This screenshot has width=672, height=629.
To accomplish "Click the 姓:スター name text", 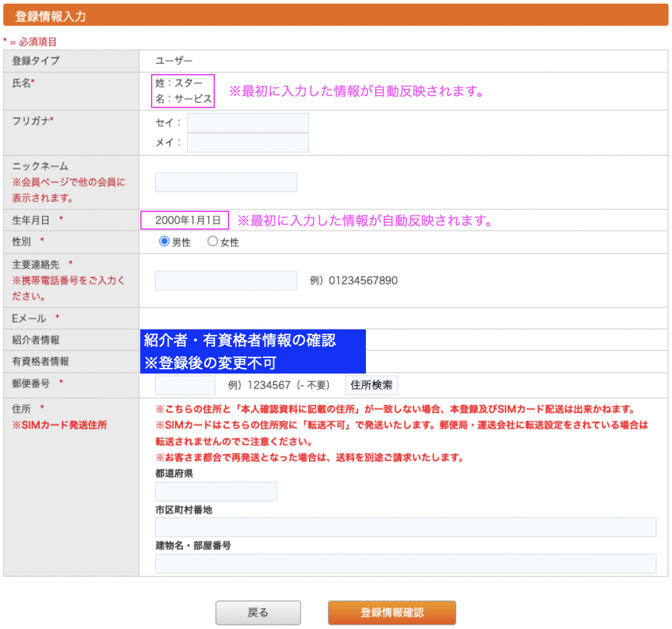I will tap(179, 83).
